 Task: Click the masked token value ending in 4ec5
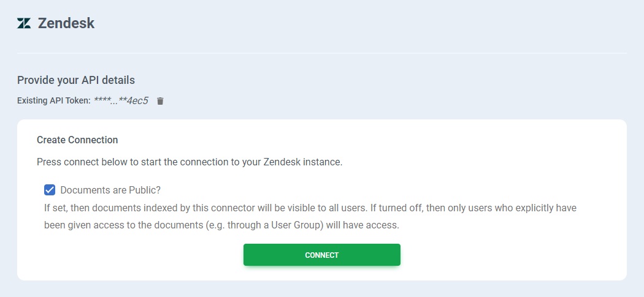pyautogui.click(x=121, y=101)
